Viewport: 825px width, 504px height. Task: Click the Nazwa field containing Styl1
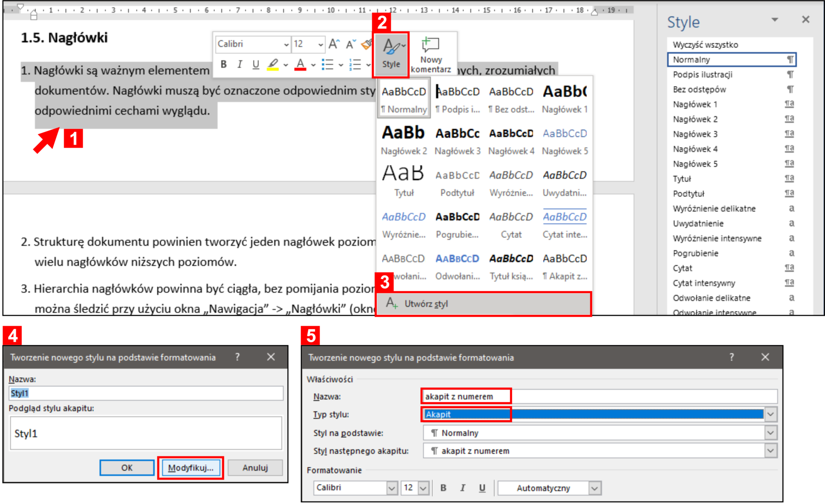point(146,393)
